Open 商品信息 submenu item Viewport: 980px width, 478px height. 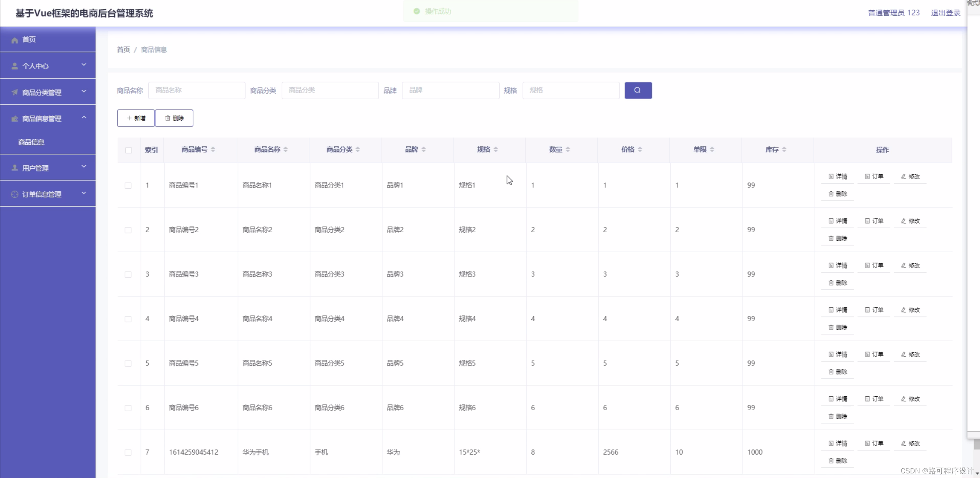point(31,142)
